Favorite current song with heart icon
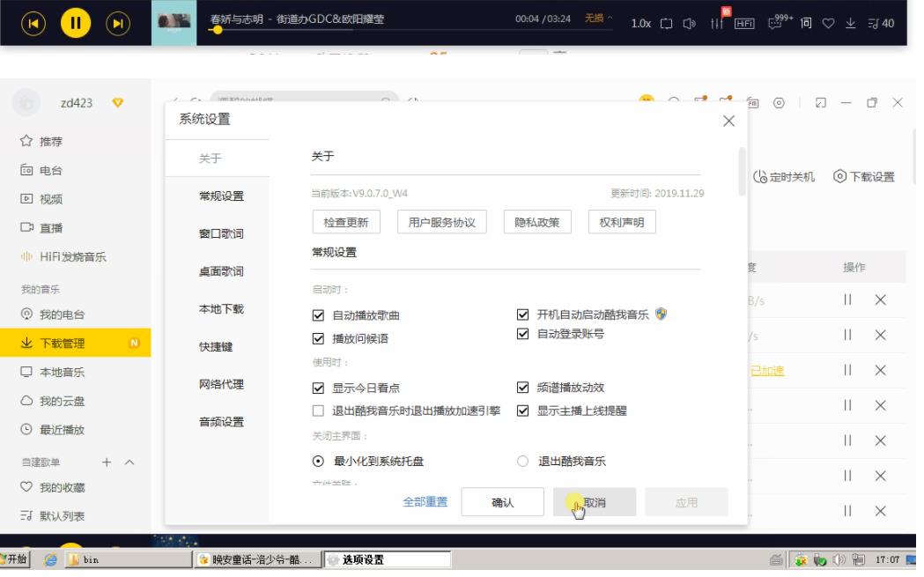Viewport: 924px width, 577px height. [x=829, y=22]
